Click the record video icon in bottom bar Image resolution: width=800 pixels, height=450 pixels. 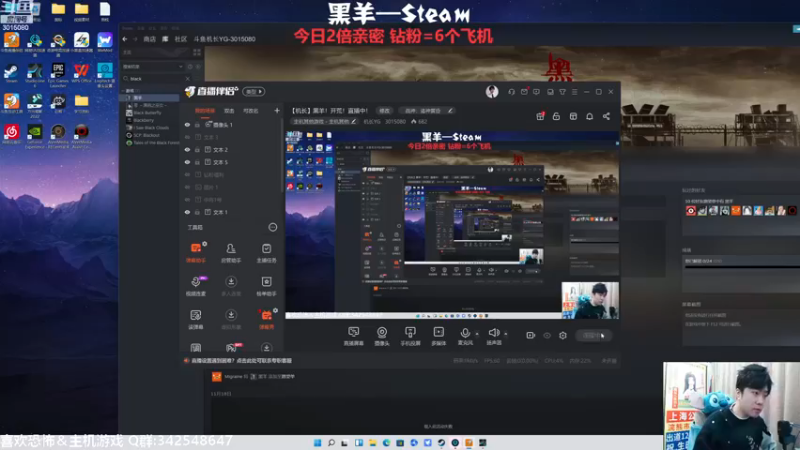pyautogui.click(x=531, y=335)
